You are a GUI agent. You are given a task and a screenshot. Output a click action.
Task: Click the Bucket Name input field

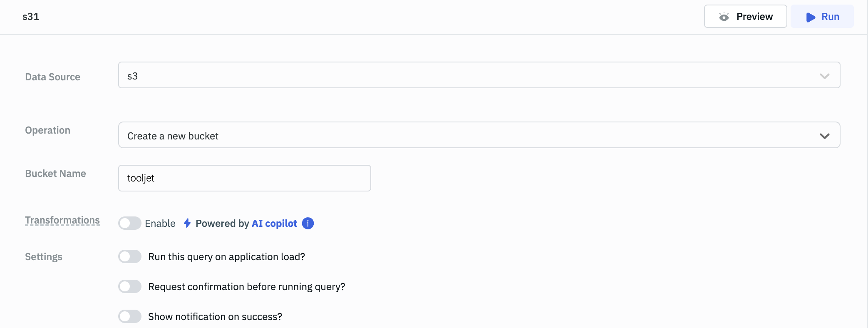point(244,178)
